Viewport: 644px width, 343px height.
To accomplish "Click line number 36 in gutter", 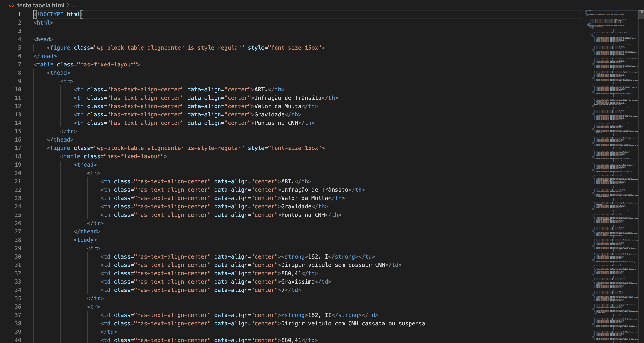I will click(18, 307).
